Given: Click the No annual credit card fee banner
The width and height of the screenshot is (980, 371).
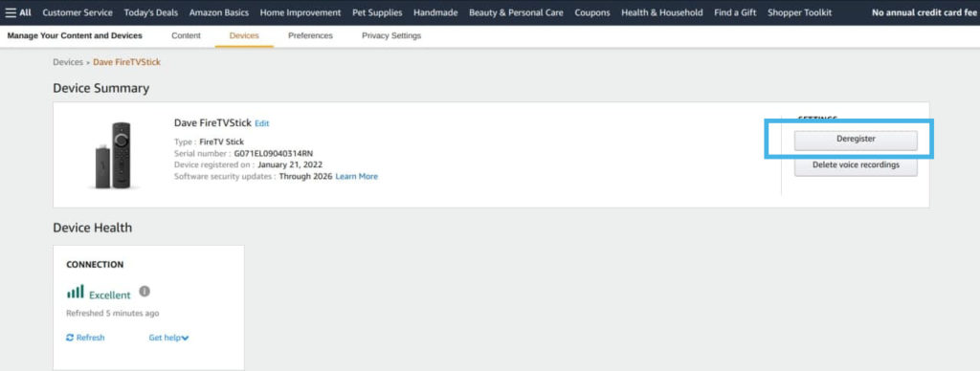Looking at the screenshot, I should (x=924, y=12).
